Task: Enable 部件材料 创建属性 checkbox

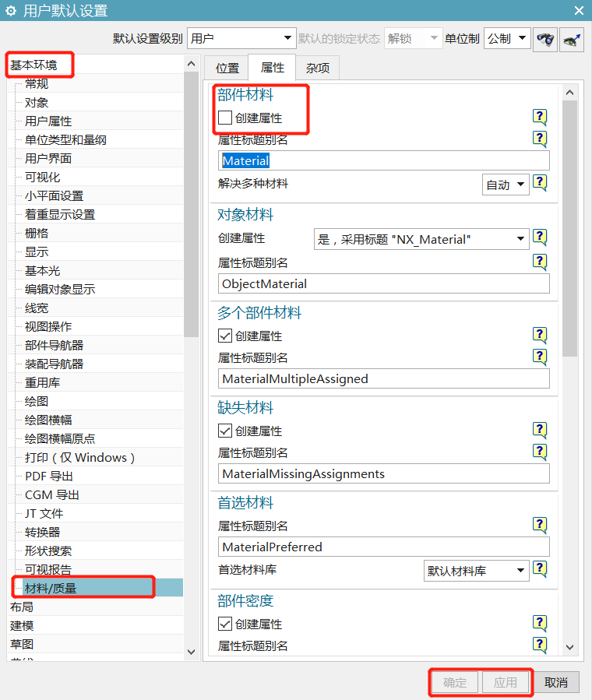Action: [225, 118]
